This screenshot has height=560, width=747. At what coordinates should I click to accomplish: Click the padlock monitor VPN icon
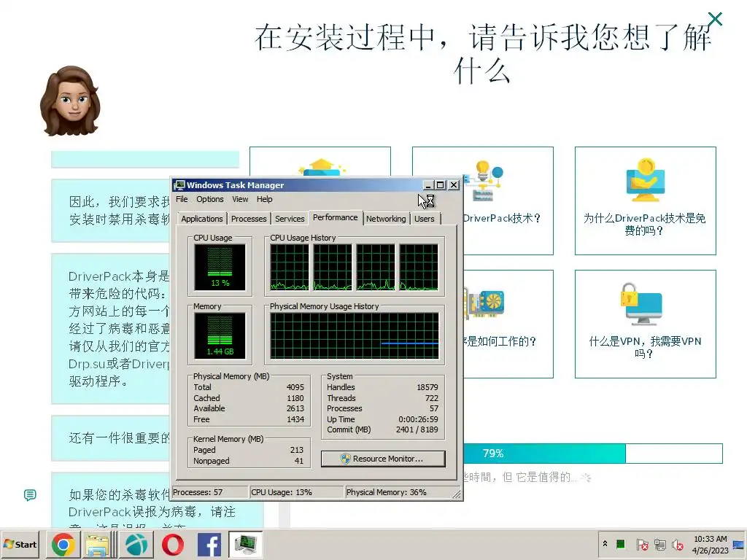point(641,304)
